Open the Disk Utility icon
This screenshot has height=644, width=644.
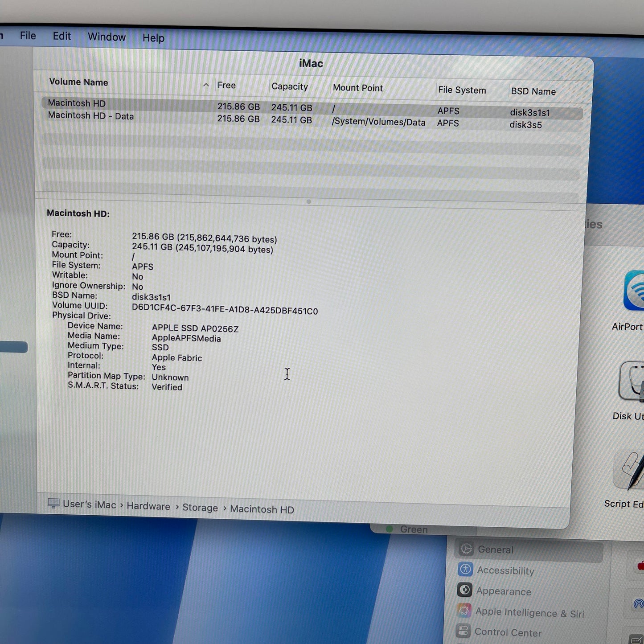click(x=632, y=381)
